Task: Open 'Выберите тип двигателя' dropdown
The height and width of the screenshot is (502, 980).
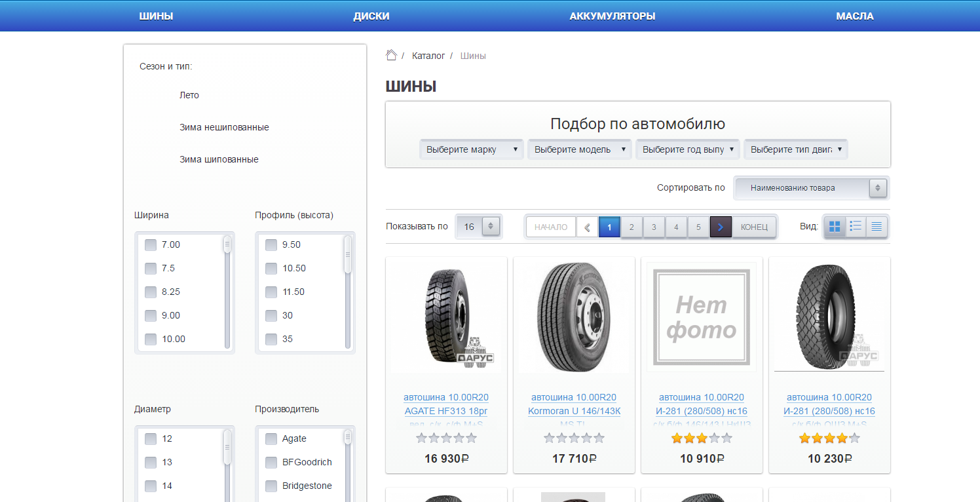Action: [796, 149]
